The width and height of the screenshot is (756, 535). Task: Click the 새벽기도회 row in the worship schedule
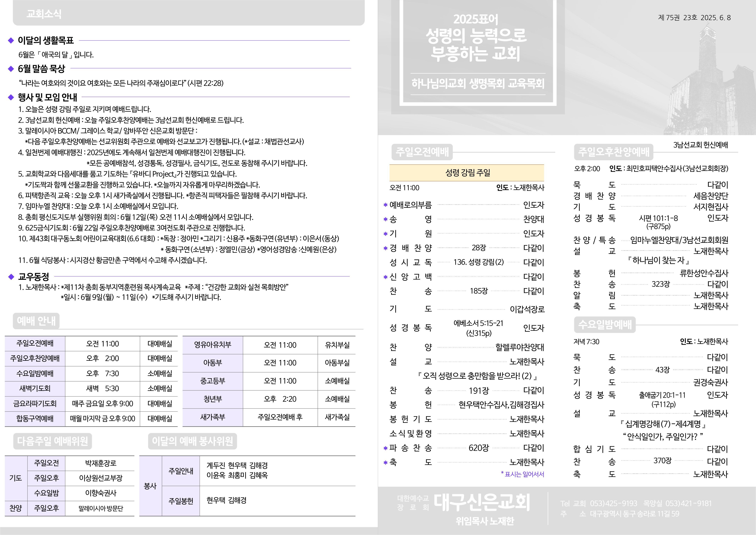click(x=35, y=388)
